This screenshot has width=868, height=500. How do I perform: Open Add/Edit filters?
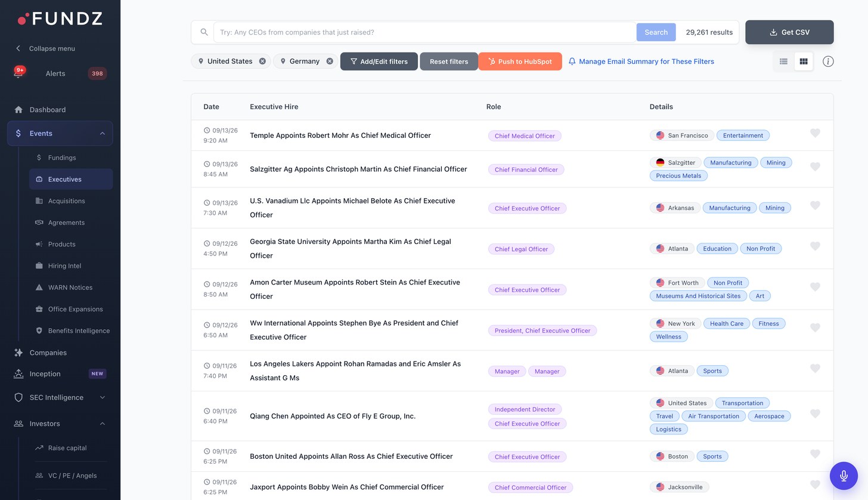[x=379, y=61]
